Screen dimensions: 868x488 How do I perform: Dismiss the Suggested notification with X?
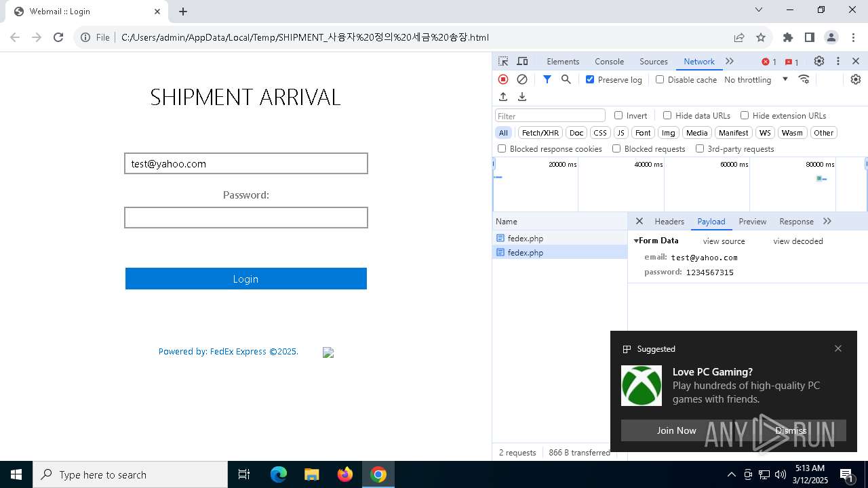[838, 348]
